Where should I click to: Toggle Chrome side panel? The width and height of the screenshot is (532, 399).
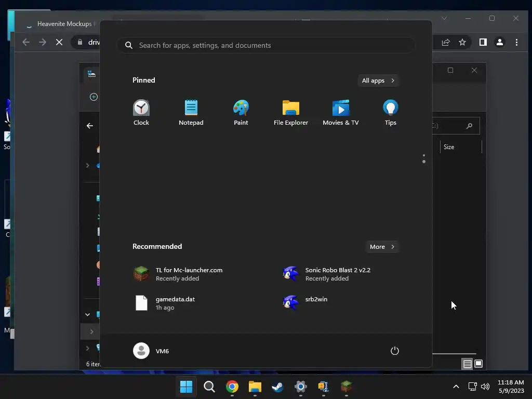coord(483,42)
